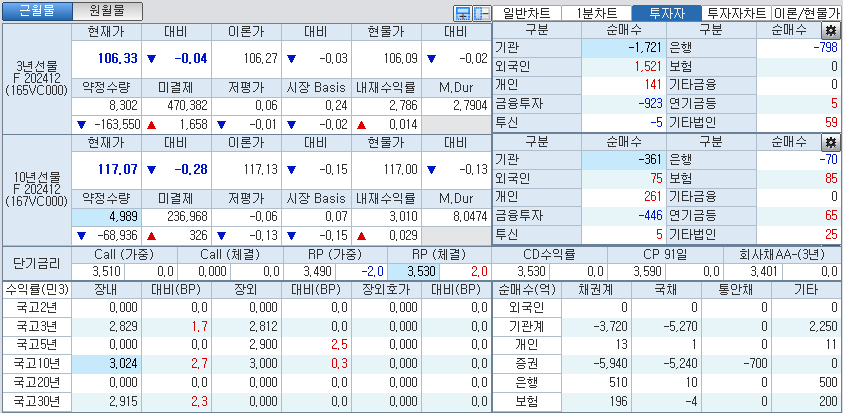Click theoretical price 117.13

pyautogui.click(x=260, y=170)
